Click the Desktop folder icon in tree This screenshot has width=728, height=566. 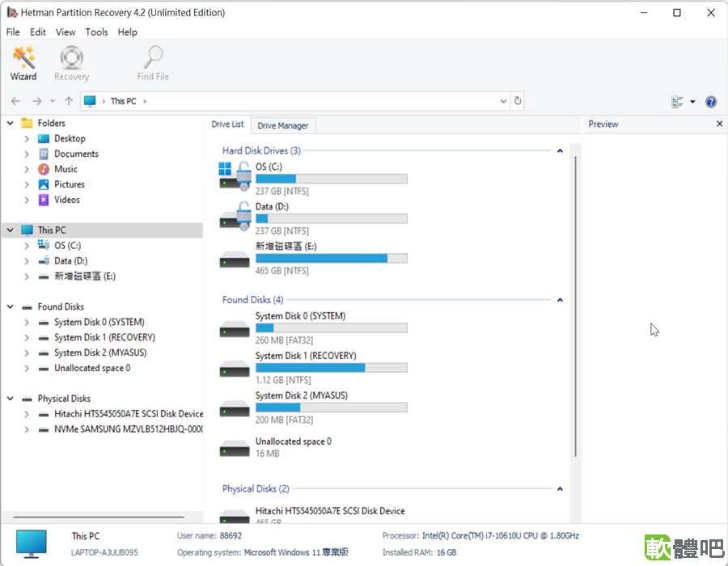pyautogui.click(x=44, y=139)
